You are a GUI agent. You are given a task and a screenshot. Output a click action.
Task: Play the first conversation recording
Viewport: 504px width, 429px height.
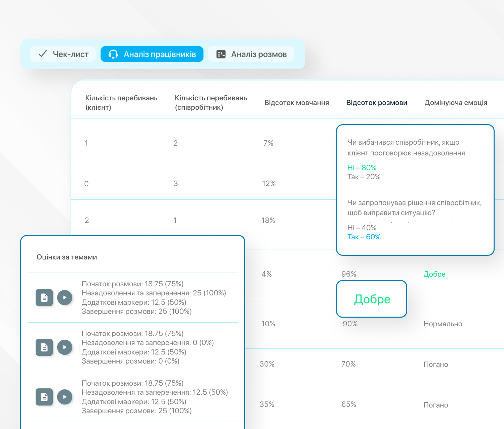(x=65, y=297)
